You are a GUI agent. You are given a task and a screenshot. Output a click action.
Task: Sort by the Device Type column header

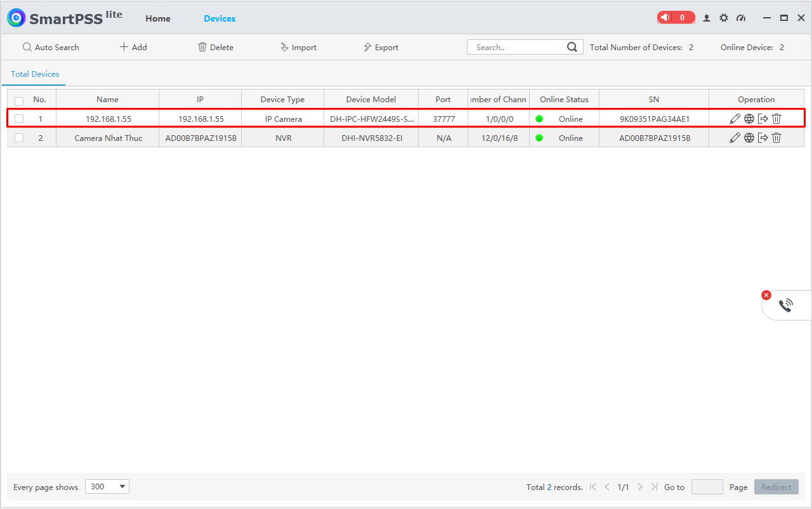click(282, 99)
